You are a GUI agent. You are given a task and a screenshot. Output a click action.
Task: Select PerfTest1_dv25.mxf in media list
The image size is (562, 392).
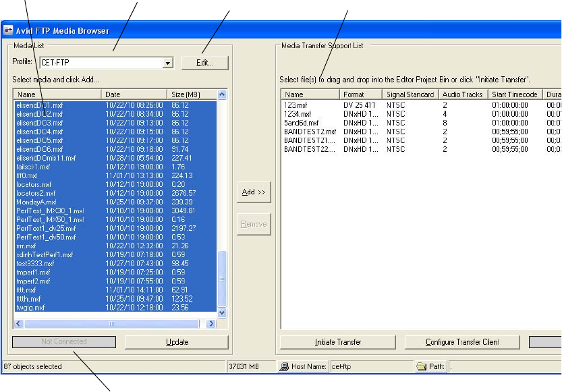click(x=115, y=228)
